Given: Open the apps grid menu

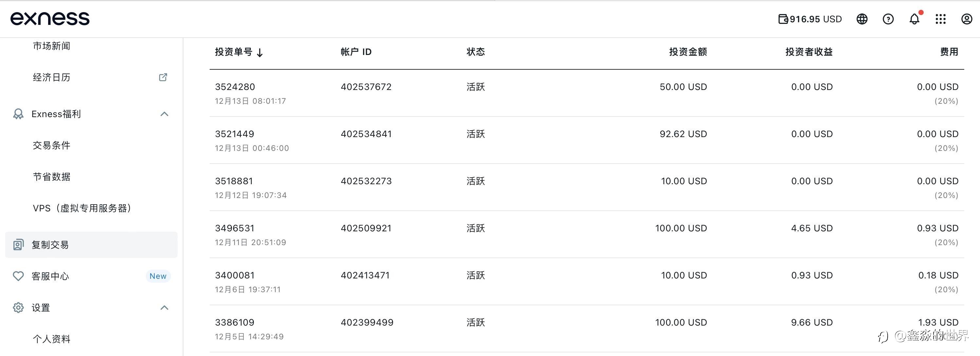Looking at the screenshot, I should (x=940, y=19).
